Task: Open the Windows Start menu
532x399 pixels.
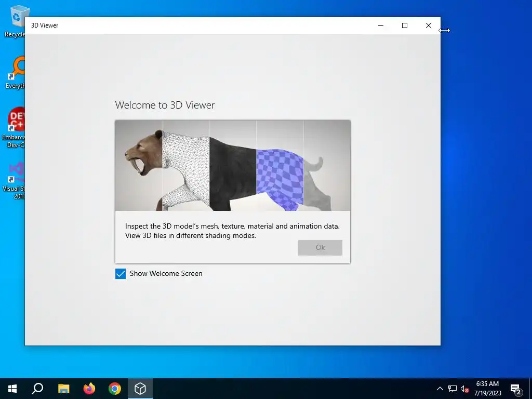Action: tap(12, 389)
